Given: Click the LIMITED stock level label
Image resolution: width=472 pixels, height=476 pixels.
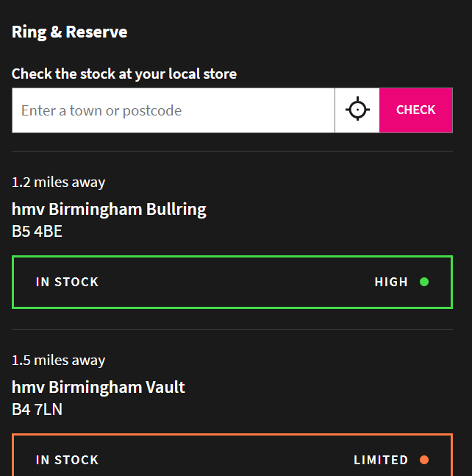Looking at the screenshot, I should [x=381, y=460].
